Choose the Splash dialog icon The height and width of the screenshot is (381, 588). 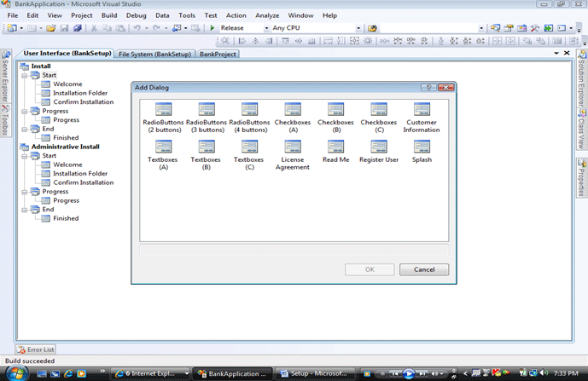click(x=422, y=147)
